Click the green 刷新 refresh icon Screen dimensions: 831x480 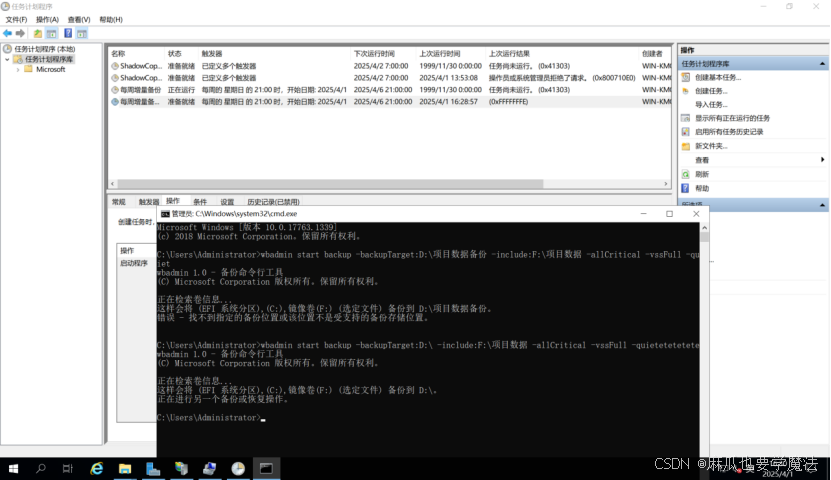point(685,174)
